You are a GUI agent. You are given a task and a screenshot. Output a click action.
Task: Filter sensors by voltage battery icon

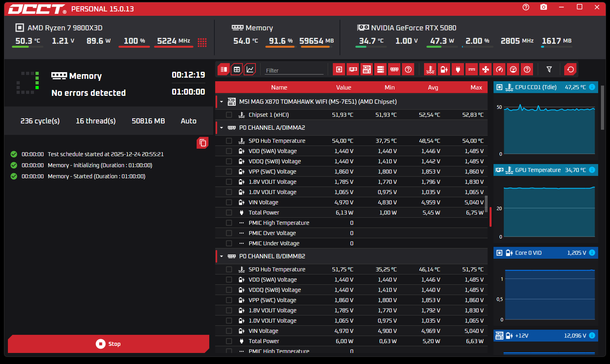[444, 69]
